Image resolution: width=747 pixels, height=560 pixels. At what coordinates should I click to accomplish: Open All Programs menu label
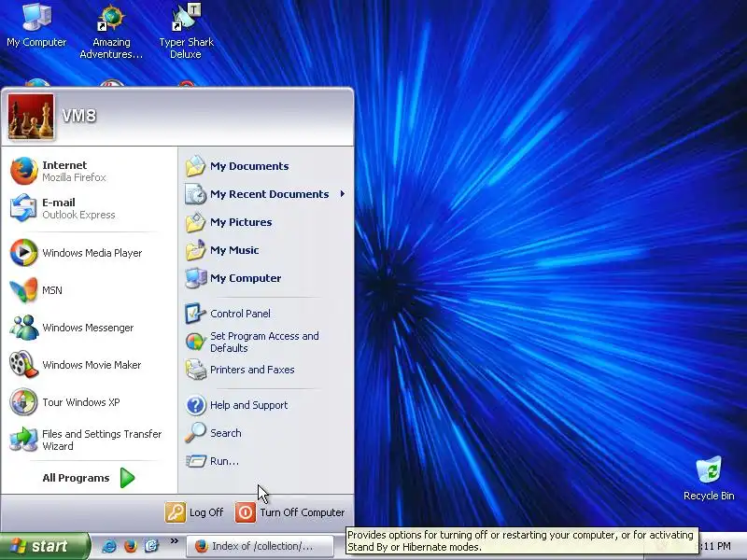(76, 478)
